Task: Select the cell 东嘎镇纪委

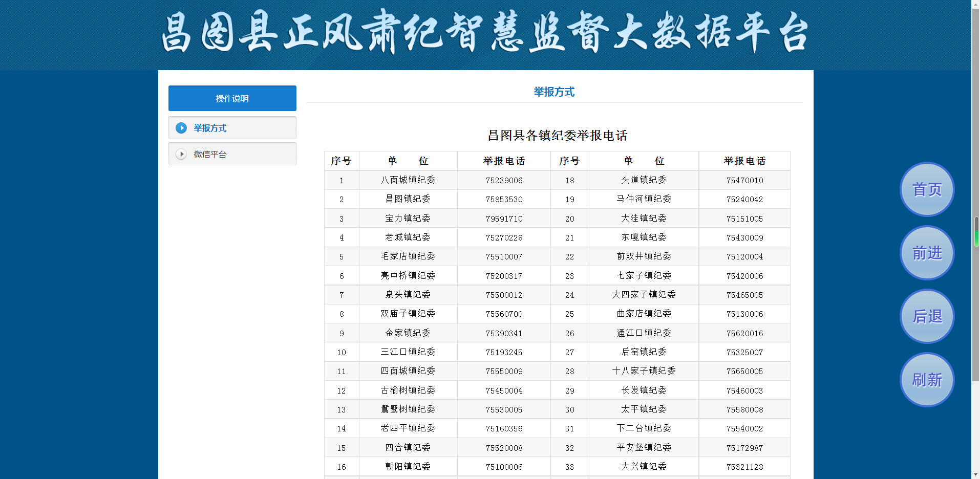Action: click(644, 237)
